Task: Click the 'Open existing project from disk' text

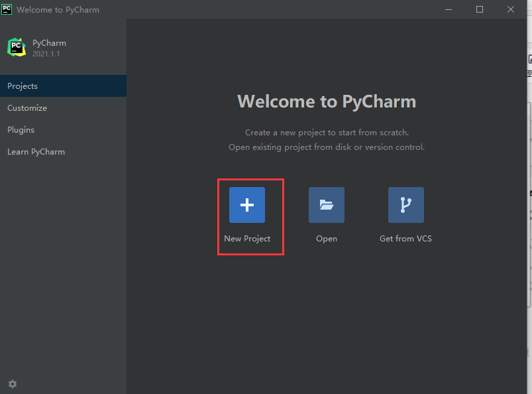Action: [327, 147]
